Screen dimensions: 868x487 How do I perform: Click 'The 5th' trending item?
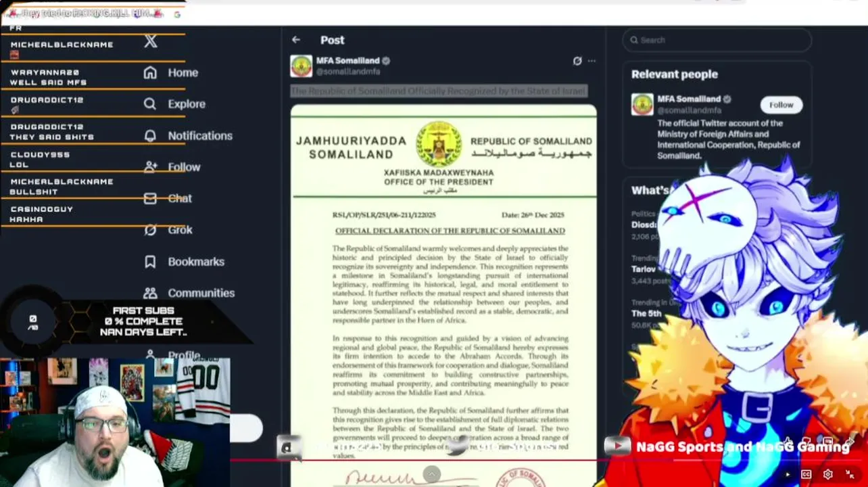point(646,313)
